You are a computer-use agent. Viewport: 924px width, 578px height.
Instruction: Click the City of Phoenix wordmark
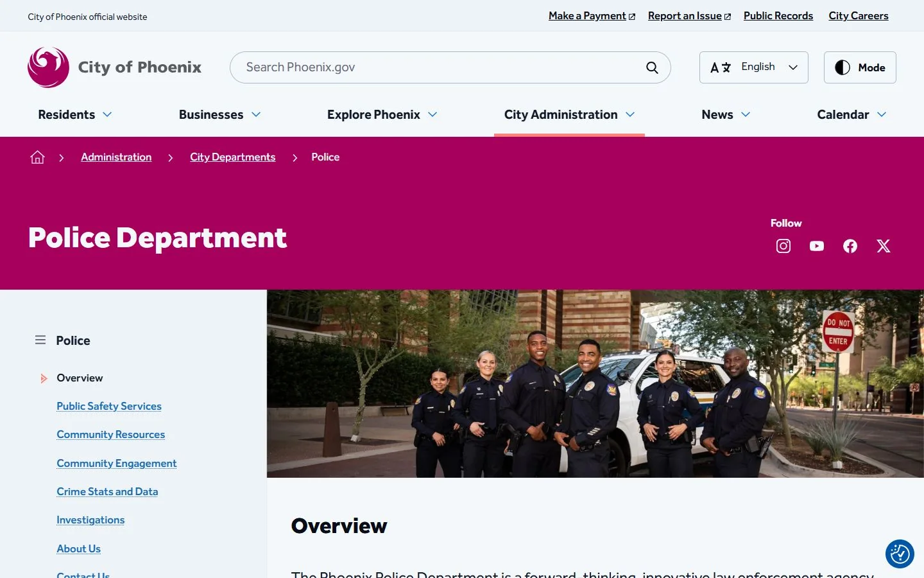coord(139,67)
